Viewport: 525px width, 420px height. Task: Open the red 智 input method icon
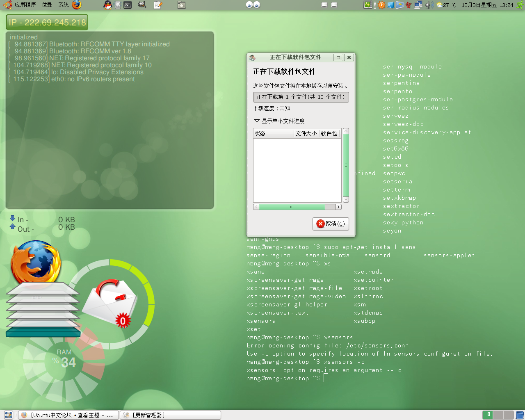click(409, 5)
